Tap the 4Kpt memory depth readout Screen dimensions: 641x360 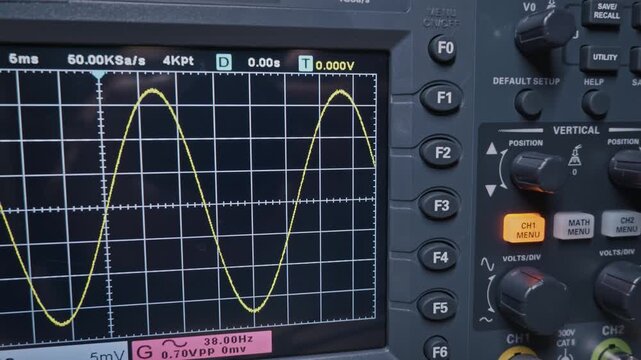pyautogui.click(x=178, y=61)
